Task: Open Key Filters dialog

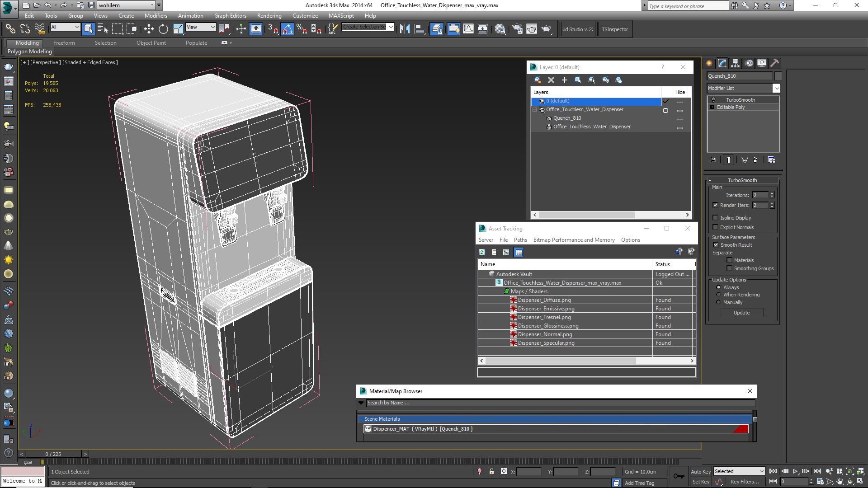Action: [745, 482]
